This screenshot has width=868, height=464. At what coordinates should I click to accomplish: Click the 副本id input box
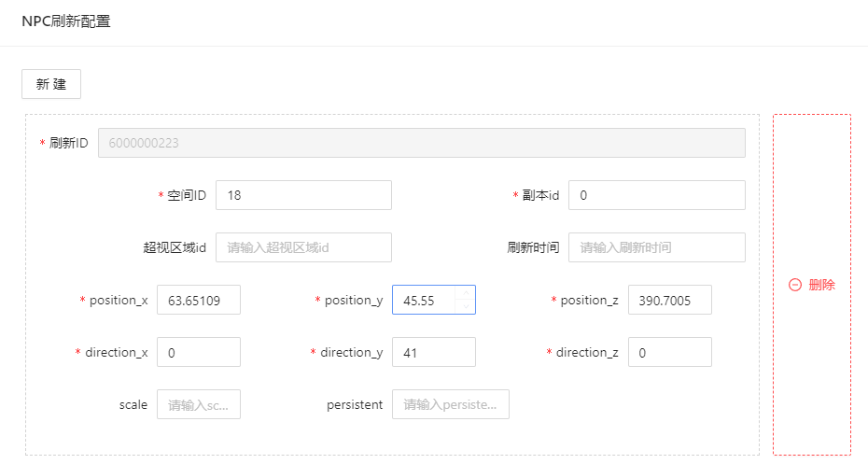(656, 195)
